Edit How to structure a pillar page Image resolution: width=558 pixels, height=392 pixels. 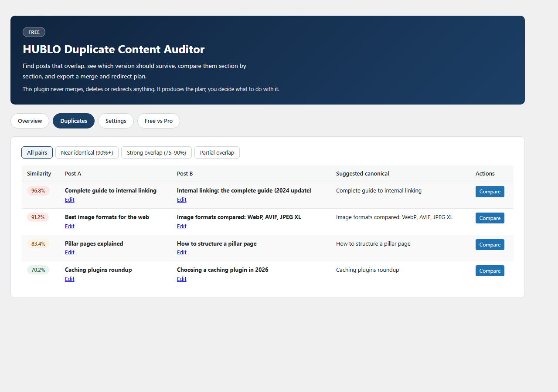182,253
